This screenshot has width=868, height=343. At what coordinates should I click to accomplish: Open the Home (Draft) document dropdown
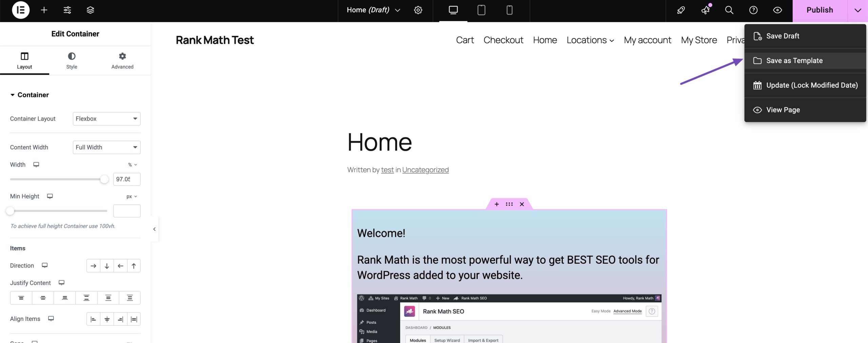point(373,10)
